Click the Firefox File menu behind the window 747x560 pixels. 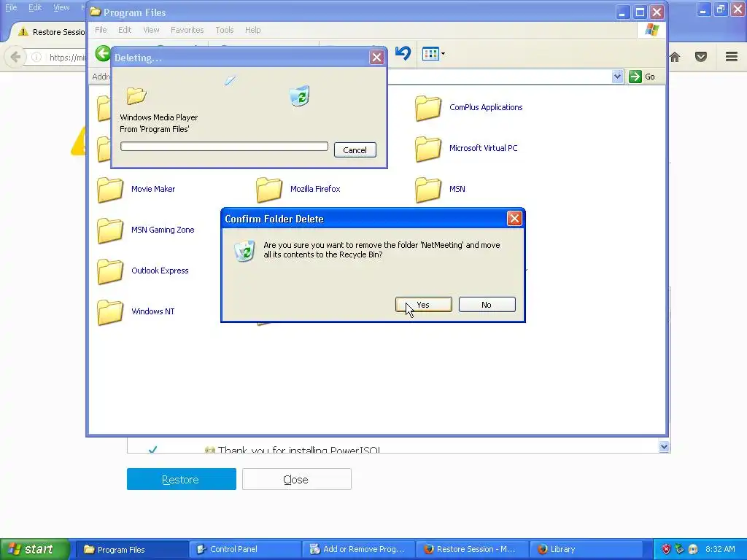coord(11,7)
